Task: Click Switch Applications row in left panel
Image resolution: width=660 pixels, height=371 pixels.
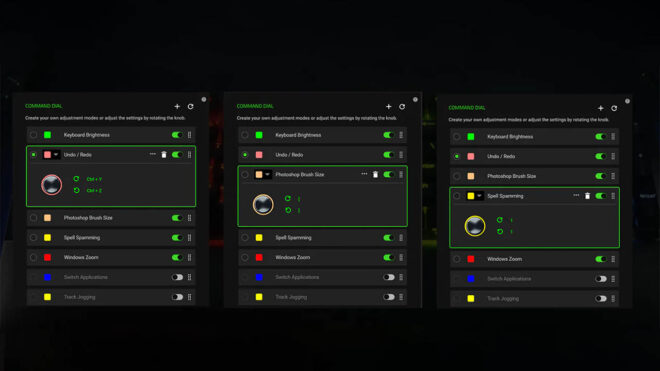Action: pos(111,277)
